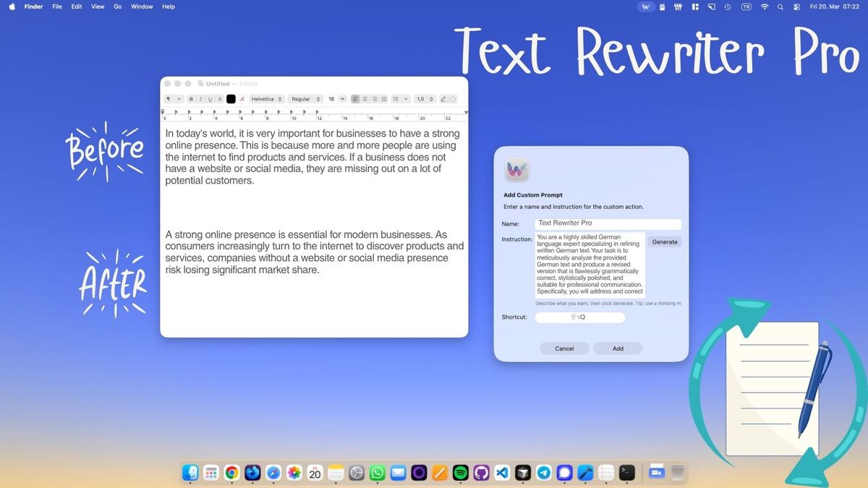Click the black text color swatch

click(231, 99)
